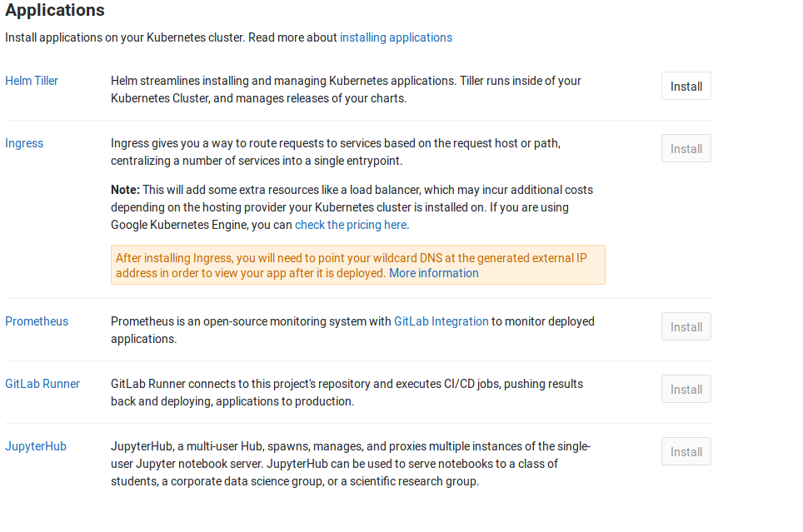Open the Prometheus application link

coord(36,321)
